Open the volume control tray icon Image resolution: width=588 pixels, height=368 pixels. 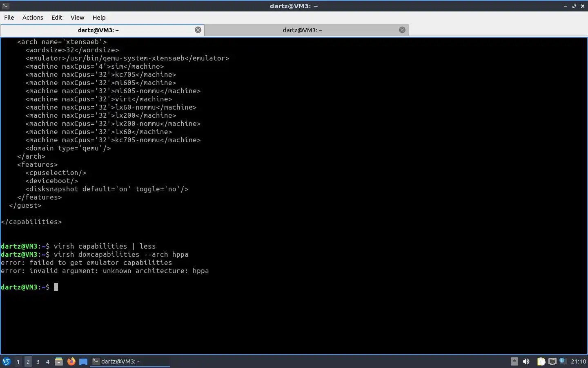point(526,361)
